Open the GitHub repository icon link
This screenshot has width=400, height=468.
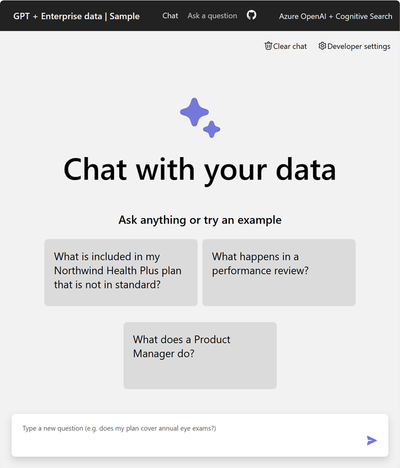(251, 15)
